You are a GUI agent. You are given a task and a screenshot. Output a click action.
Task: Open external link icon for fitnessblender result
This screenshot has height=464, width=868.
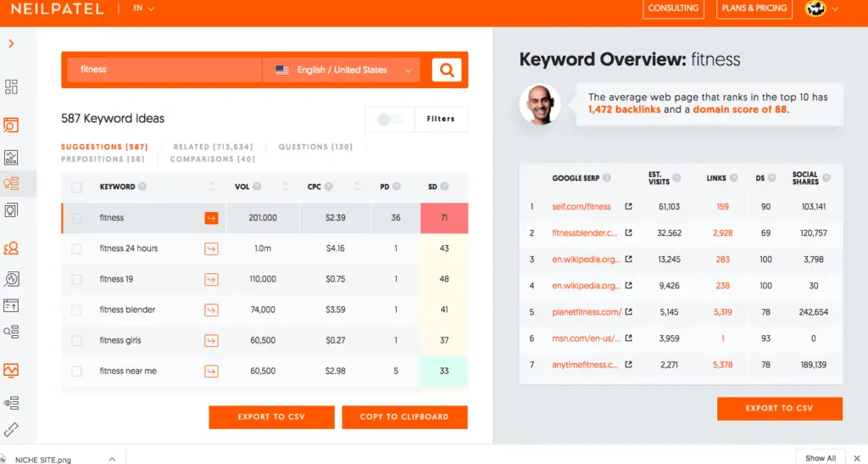point(628,233)
